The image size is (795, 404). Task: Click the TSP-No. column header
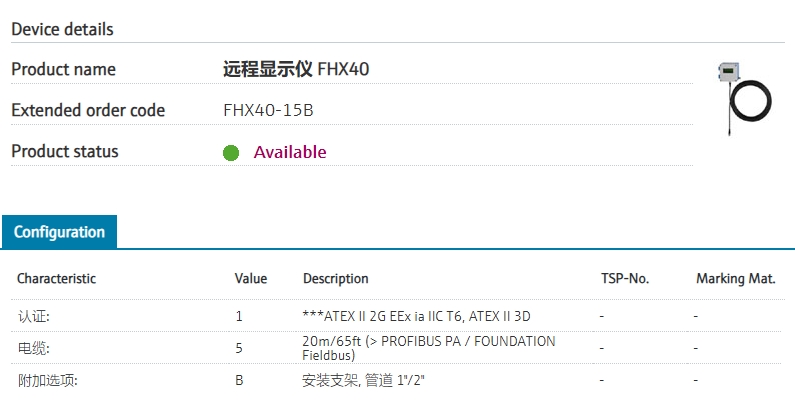(626, 278)
